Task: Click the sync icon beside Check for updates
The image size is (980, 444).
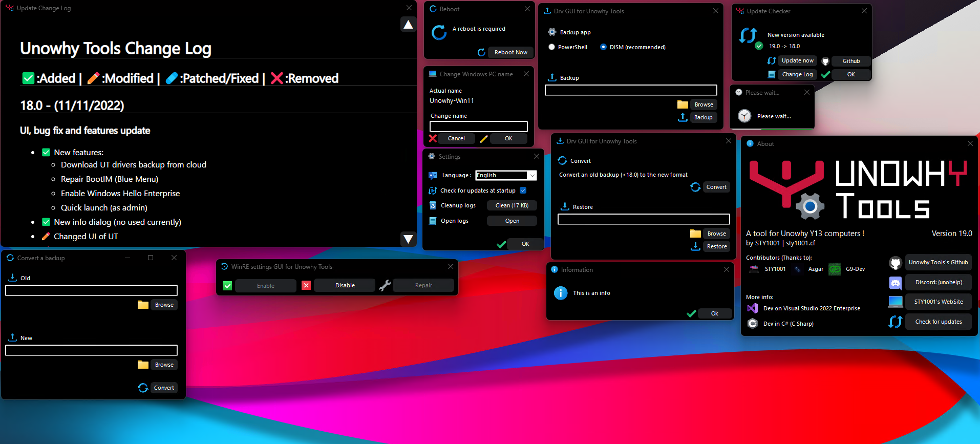Action: pyautogui.click(x=895, y=322)
